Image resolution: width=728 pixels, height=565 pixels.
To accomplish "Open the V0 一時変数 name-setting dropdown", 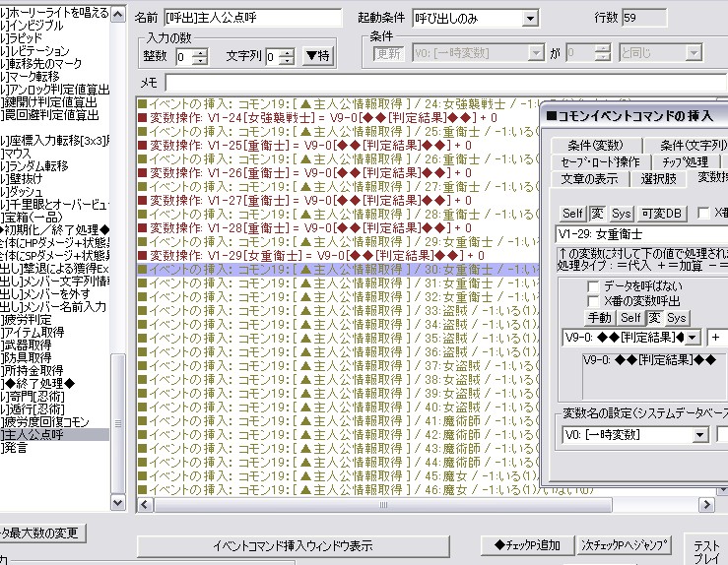I will 700,435.
